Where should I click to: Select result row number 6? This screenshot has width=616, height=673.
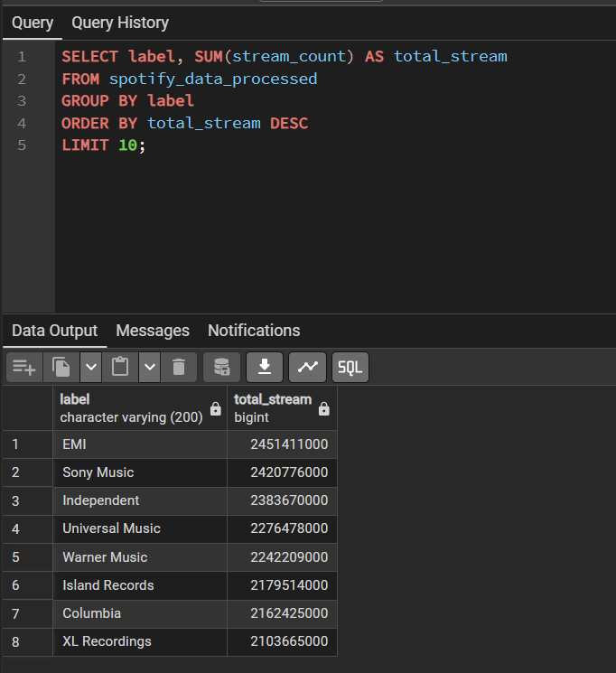coord(27,585)
